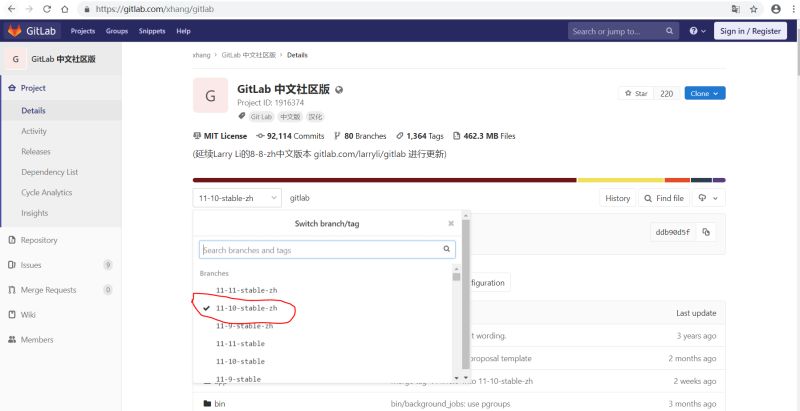800x411 pixels.
Task: Bookmark this page with star icon
Action: [x=754, y=9]
